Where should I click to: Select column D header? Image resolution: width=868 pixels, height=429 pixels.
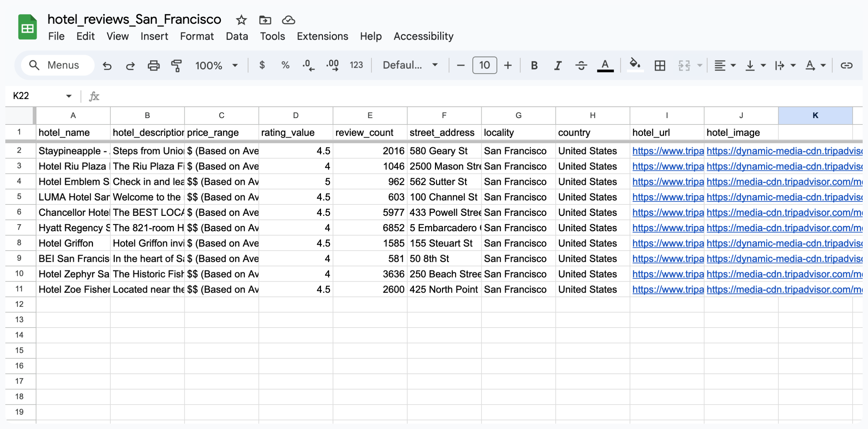pyautogui.click(x=296, y=115)
